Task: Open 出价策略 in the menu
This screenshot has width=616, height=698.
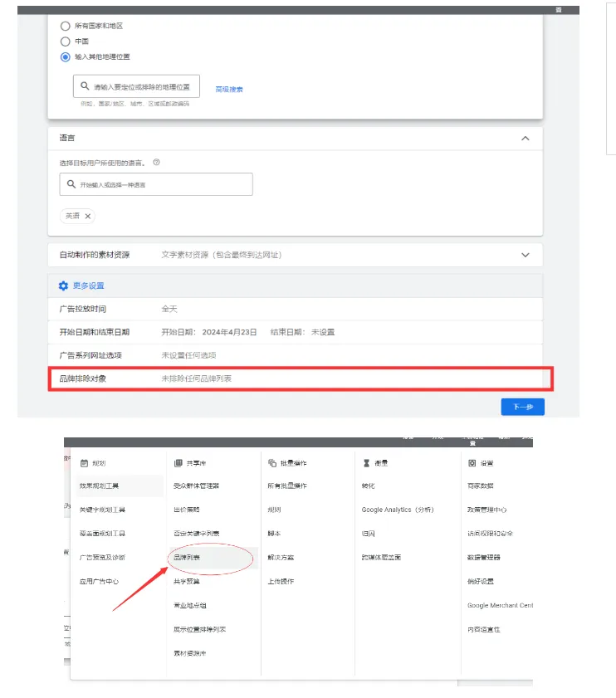Action: [x=186, y=510]
